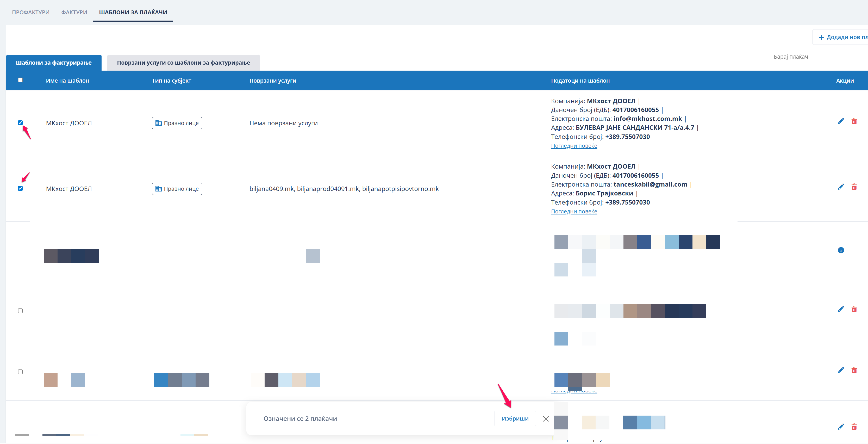The height and width of the screenshot is (444, 868).
Task: Click the pencil icon in the last visible row
Action: [841, 427]
